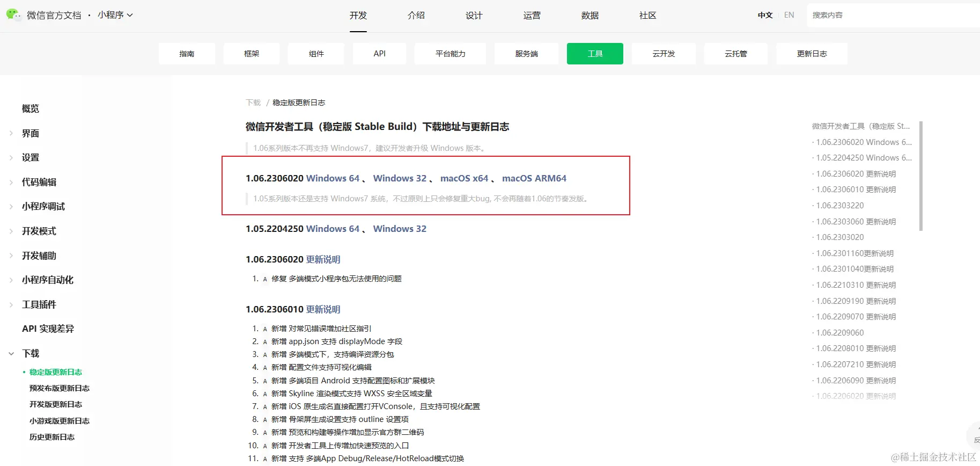
Task: Jump to 1.06.2209190 更新说明 in outline
Action: [856, 301]
